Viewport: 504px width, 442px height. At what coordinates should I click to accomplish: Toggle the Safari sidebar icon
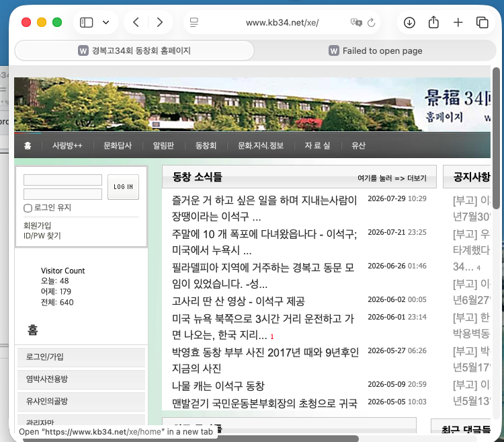coord(86,22)
